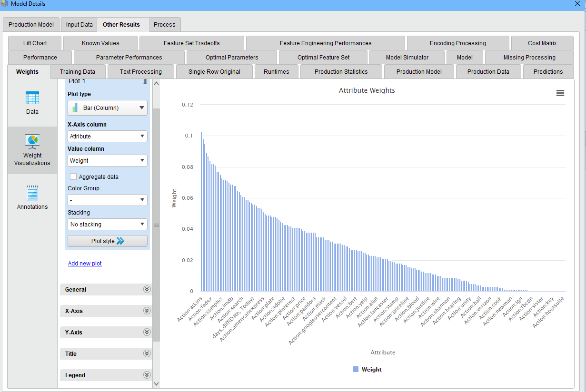Open the Performance tab
586x392 pixels.
pyautogui.click(x=40, y=58)
